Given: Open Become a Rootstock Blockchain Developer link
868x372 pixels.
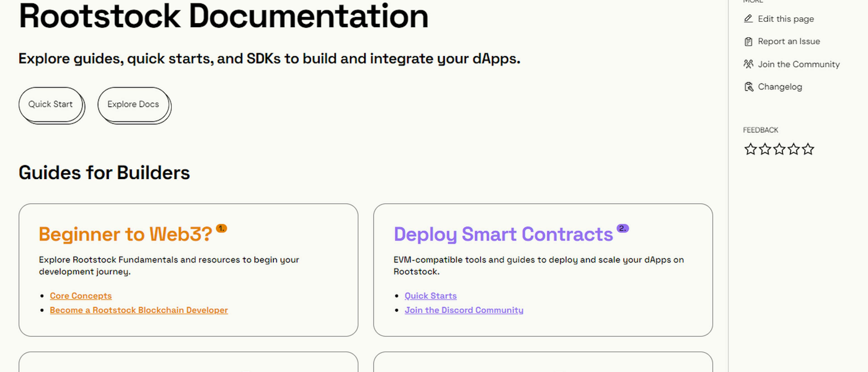Looking at the screenshot, I should click(x=139, y=310).
